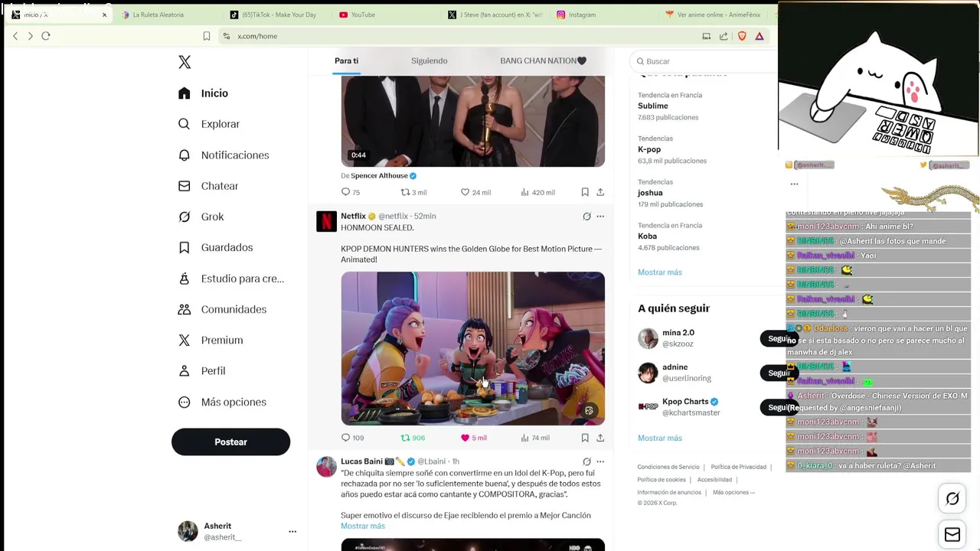Screen dimensions: 980x551
Task: Open Política de Privacidad link
Action: pos(738,467)
